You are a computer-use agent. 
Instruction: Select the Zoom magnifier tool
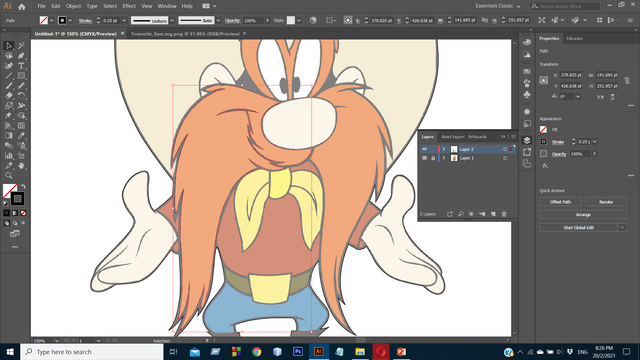[9, 176]
